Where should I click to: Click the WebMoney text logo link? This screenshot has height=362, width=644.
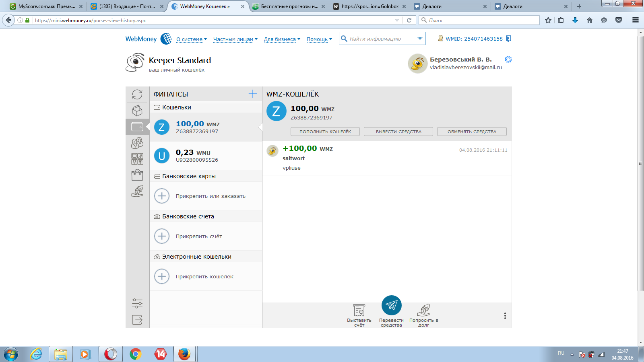coord(141,39)
